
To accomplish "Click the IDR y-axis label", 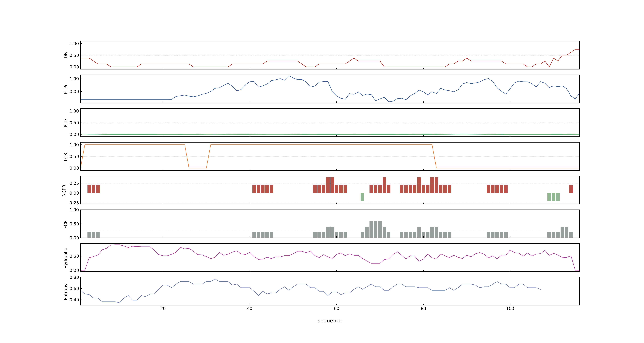I will [x=66, y=55].
